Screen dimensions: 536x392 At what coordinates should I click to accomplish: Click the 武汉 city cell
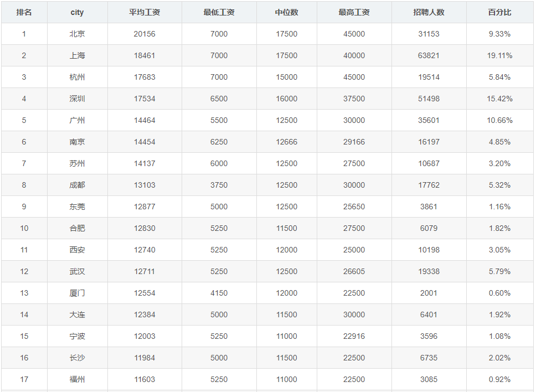point(77,271)
